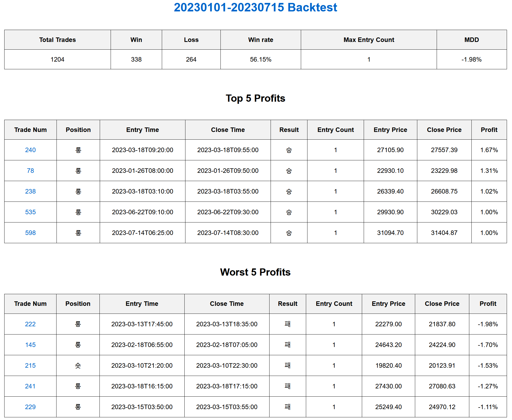Screen dimensions: 512x420
Task: Click the 숏 position cell for trade 215
Action: [78, 366]
